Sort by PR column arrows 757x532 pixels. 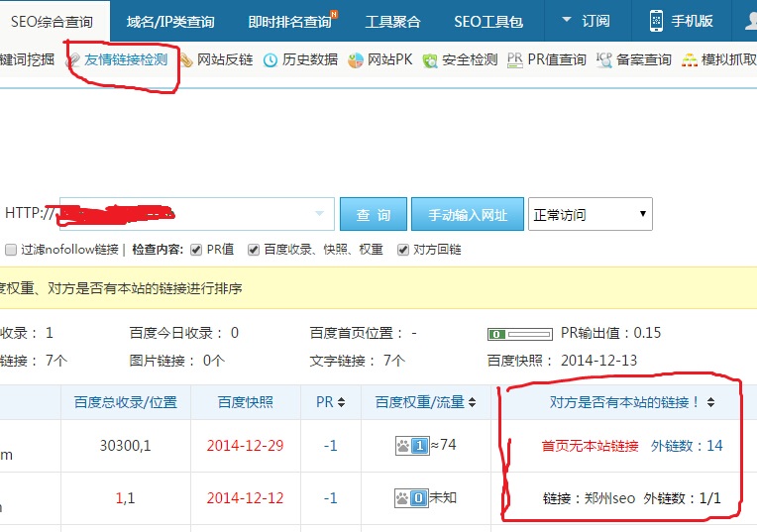[341, 402]
